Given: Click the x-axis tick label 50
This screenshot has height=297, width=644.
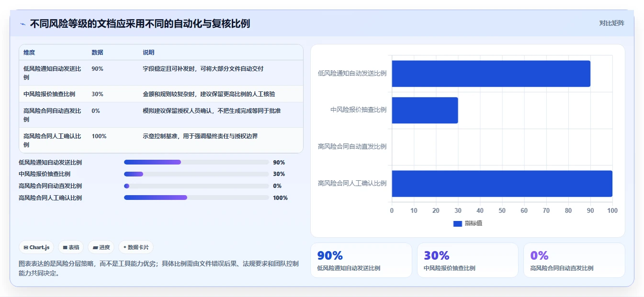Looking at the screenshot, I should click(502, 210).
